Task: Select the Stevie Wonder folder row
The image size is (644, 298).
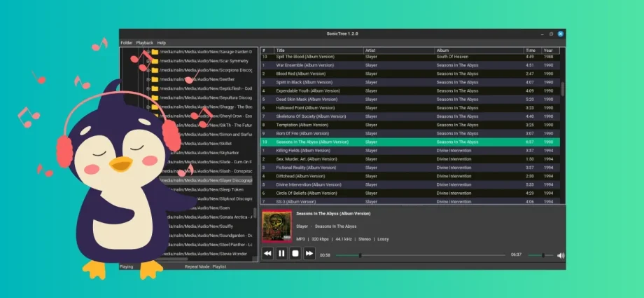Action: click(x=206, y=254)
